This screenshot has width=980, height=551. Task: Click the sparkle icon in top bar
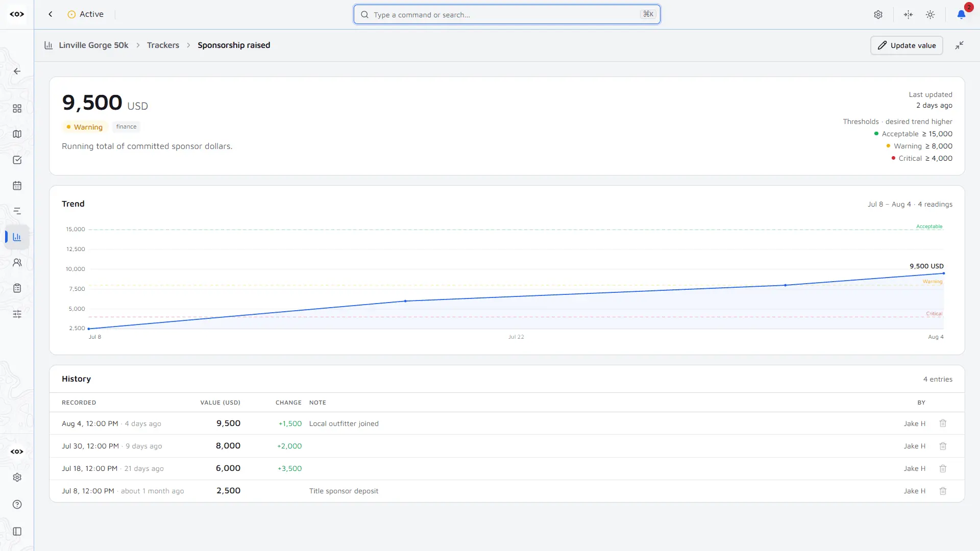(908, 15)
